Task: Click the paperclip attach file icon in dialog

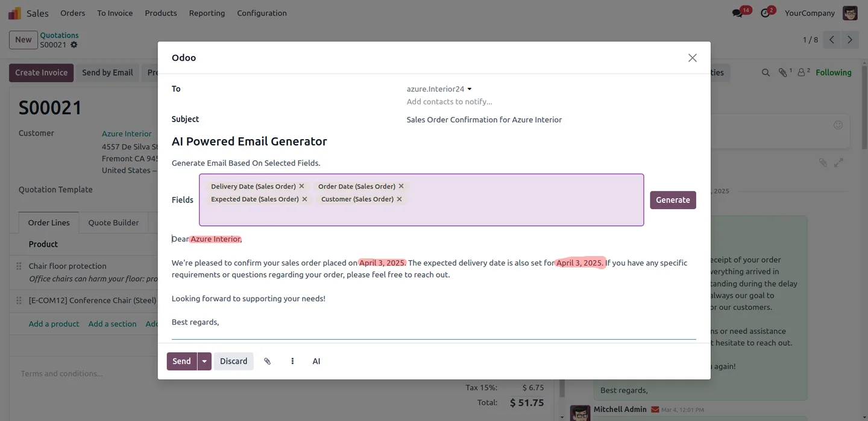Action: coord(268,361)
